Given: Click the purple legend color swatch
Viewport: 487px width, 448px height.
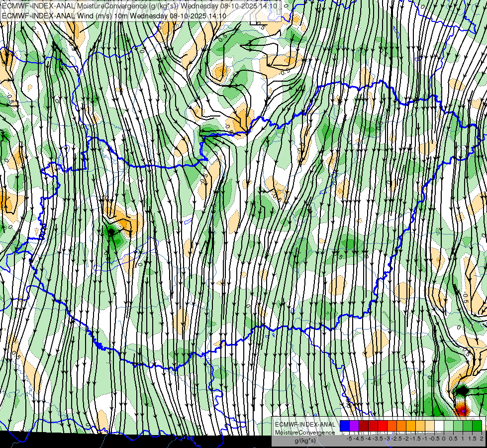Looking at the screenshot, I should [x=354, y=426].
